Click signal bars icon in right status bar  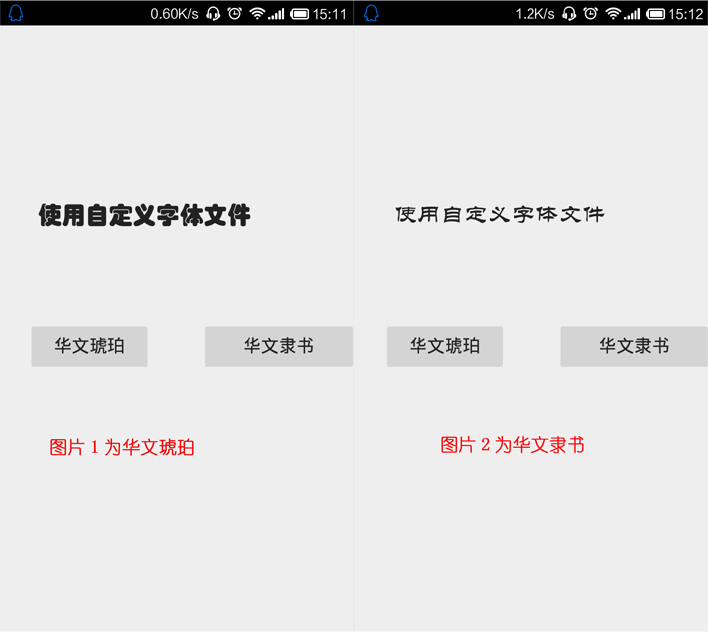(x=632, y=14)
